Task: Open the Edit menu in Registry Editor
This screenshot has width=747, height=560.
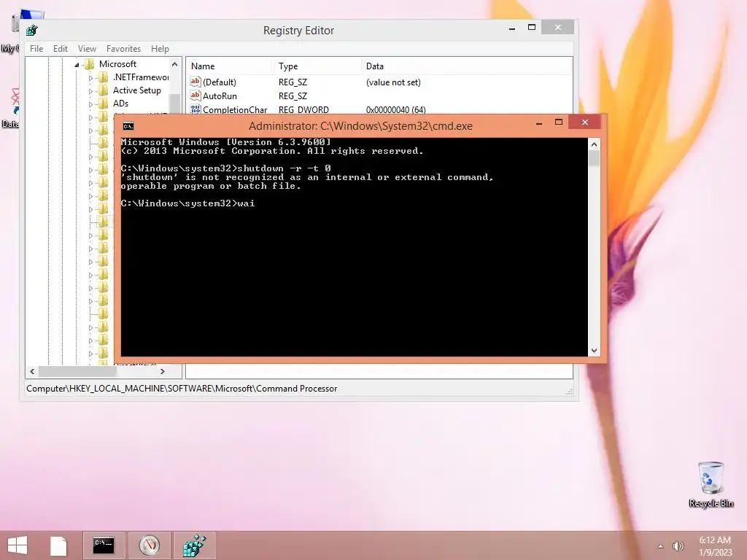Action: (60, 49)
